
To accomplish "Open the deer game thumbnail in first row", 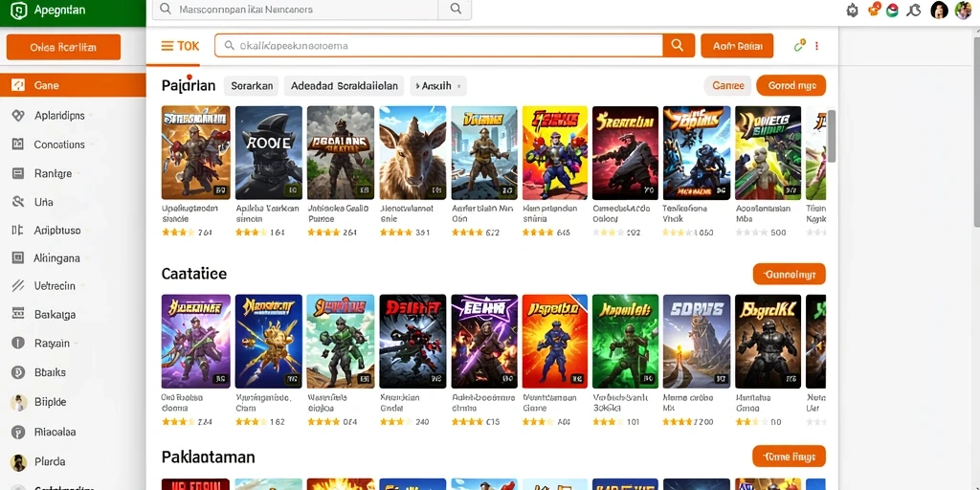I will pos(412,153).
